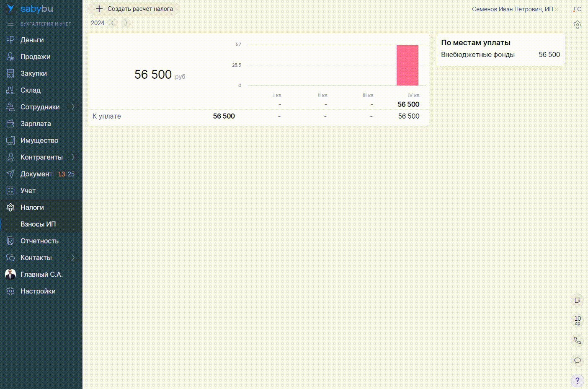Screen dimensions: 588x389
Task: Click the Saby logo icon
Action: tap(10, 9)
